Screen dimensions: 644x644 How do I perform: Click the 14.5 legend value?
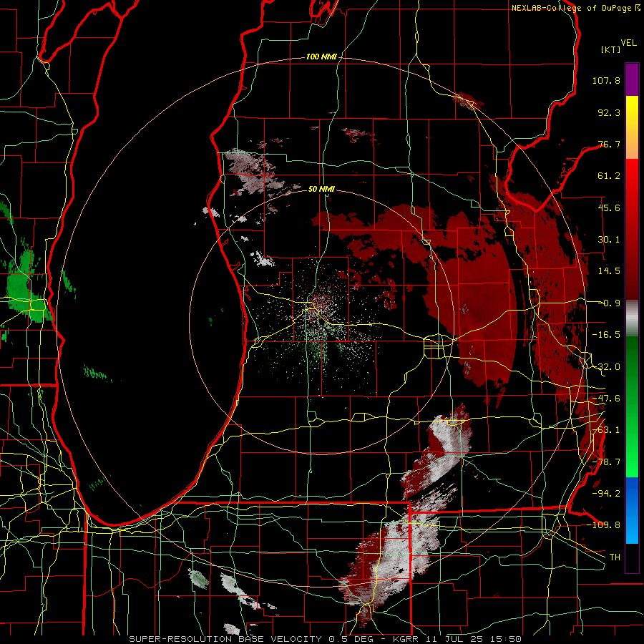click(609, 271)
